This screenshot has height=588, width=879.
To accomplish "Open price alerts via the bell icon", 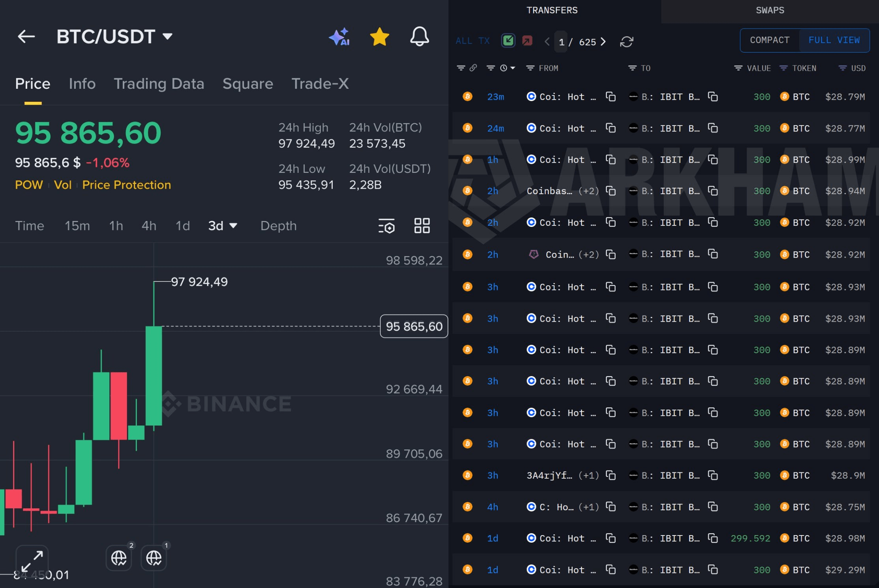I will point(419,37).
